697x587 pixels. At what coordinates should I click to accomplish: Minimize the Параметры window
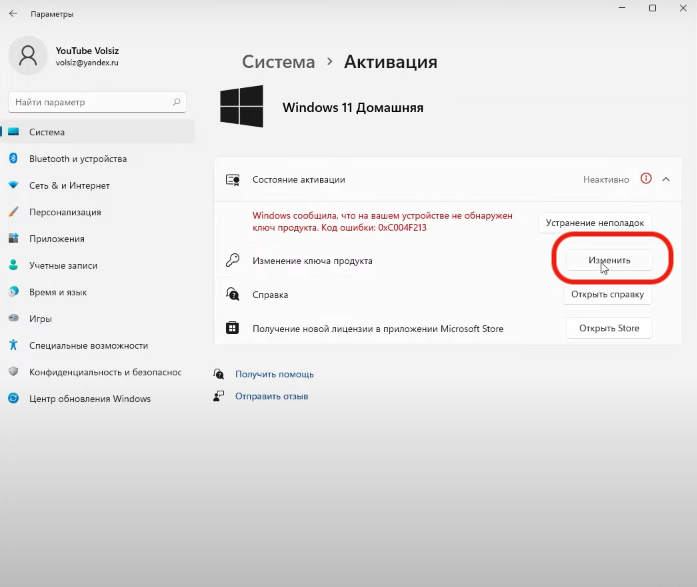622,8
